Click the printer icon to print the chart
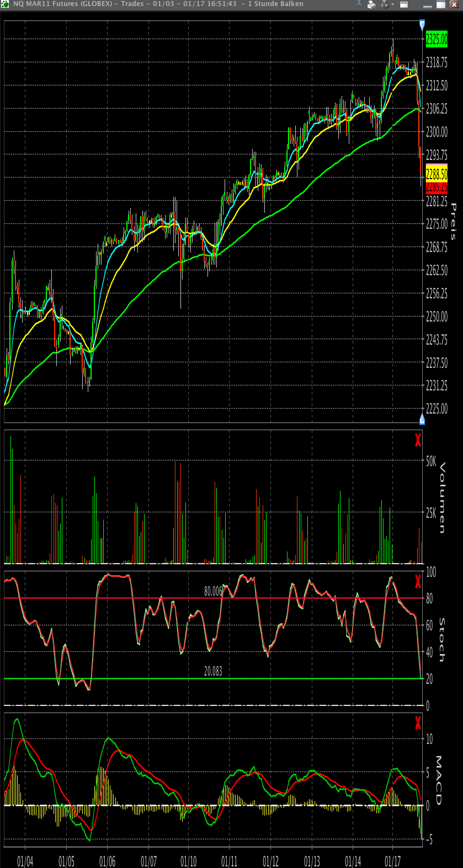The width and height of the screenshot is (463, 868). pyautogui.click(x=371, y=4)
